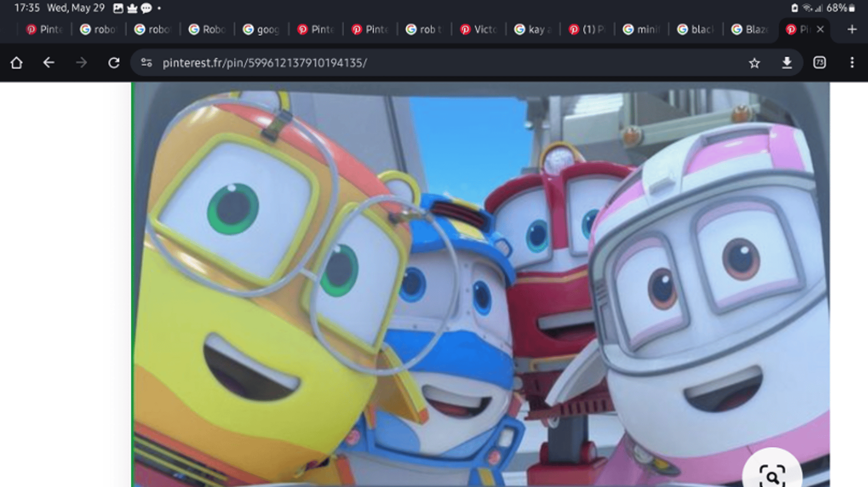The width and height of the screenshot is (868, 487).
Task: Reload the Pinterest page
Action: tap(114, 63)
